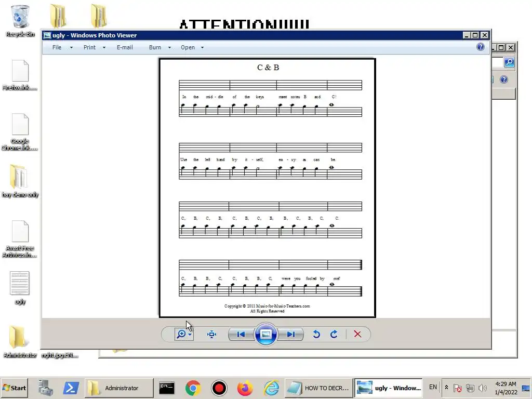Open Google Chrome from the taskbar
532x399 pixels.
(x=193, y=388)
